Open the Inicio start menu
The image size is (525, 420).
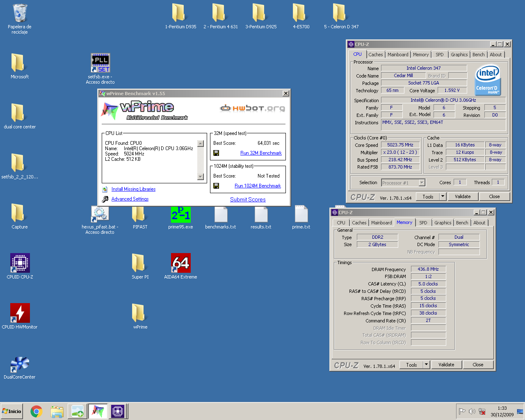[x=11, y=411]
